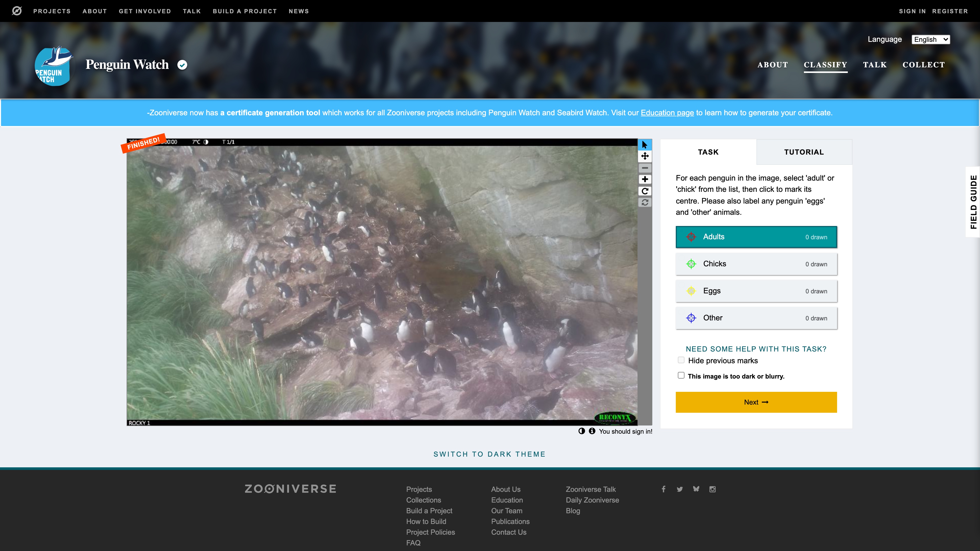This screenshot has width=980, height=551.
Task: Open footer FAQ link
Action: coord(413,543)
